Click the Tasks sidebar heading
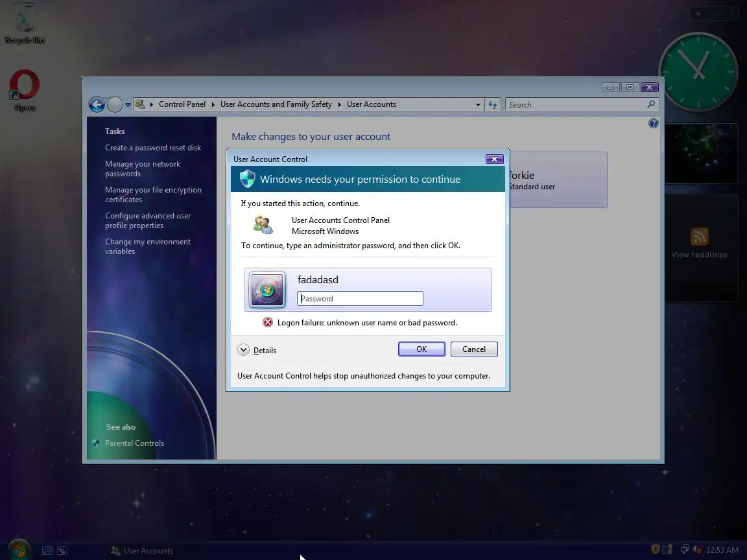 pos(115,132)
